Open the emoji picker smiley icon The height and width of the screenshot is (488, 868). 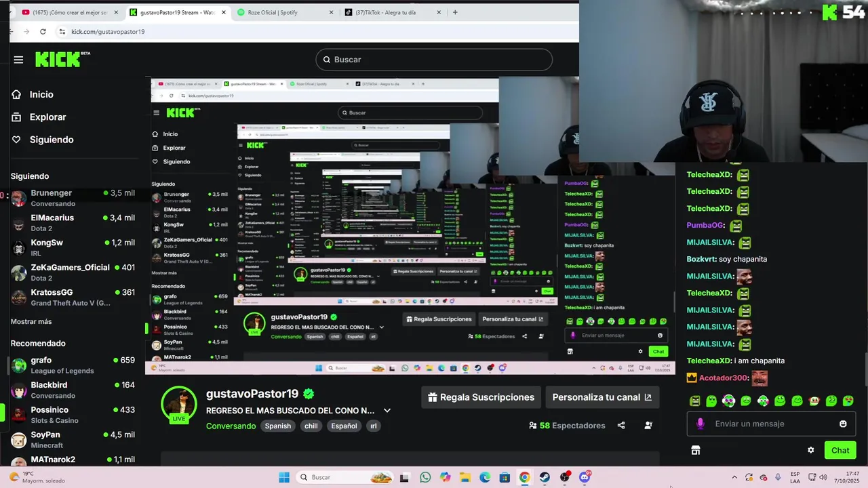pos(843,424)
